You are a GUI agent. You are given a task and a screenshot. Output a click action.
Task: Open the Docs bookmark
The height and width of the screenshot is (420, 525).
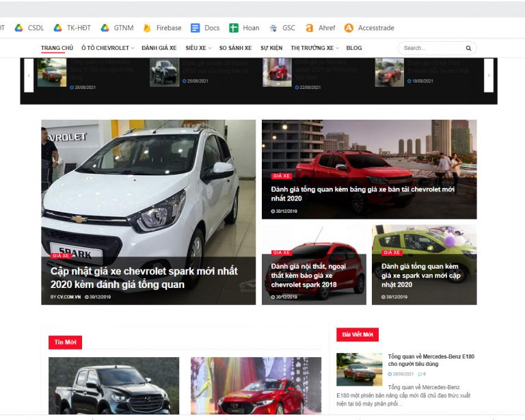[205, 28]
